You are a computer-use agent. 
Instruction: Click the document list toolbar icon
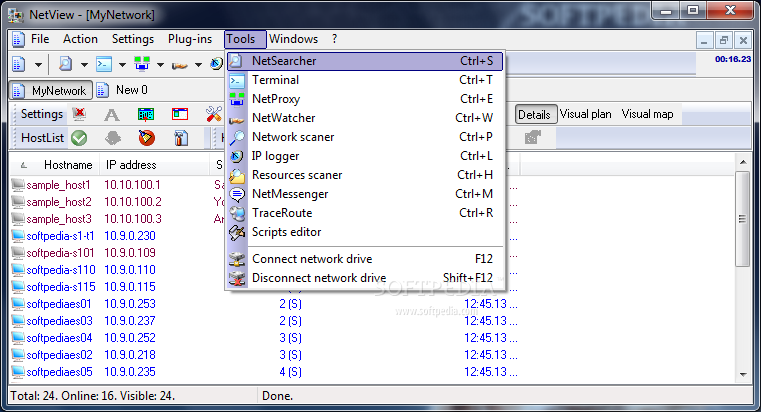pos(18,64)
